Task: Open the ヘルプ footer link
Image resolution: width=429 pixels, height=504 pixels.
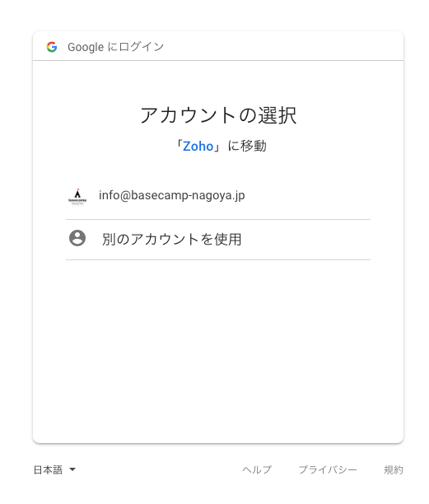Action: tap(257, 469)
